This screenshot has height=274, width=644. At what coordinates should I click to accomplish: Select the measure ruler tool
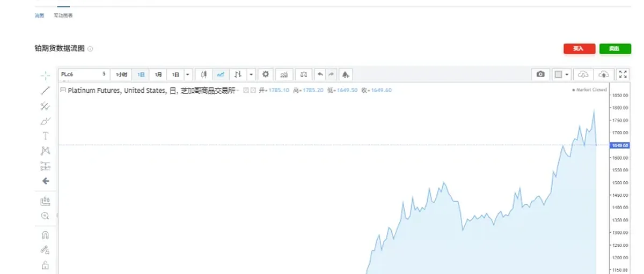click(46, 201)
